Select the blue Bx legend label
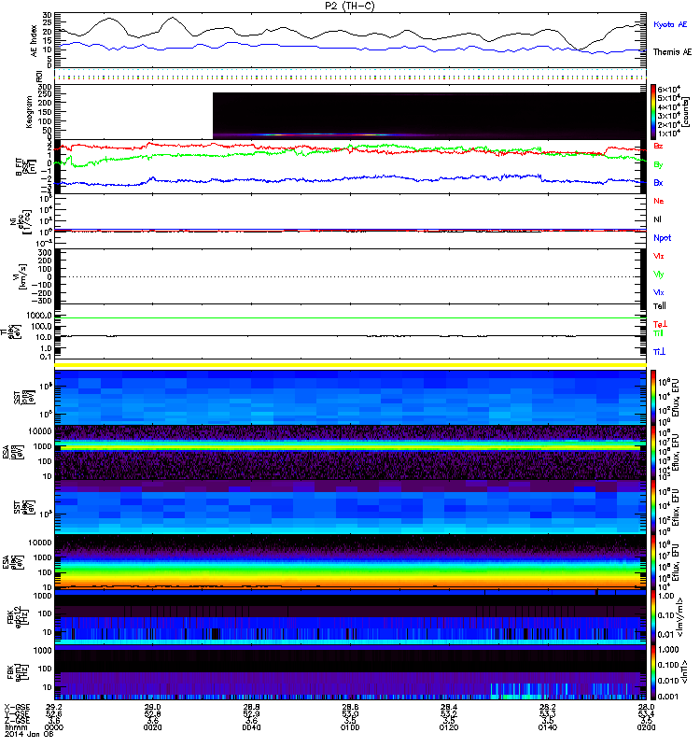 [x=658, y=182]
